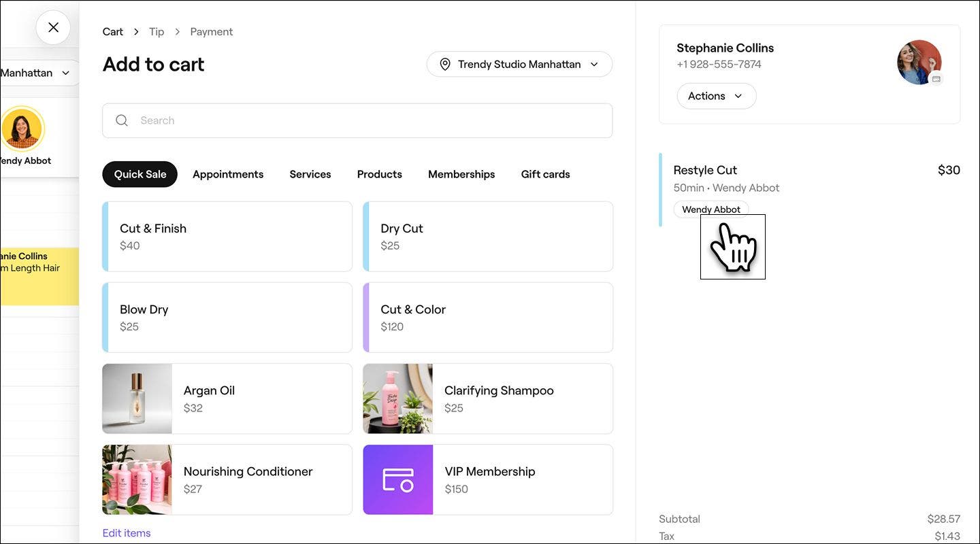The image size is (980, 544).
Task: Expand the Actions dropdown
Action: pyautogui.click(x=716, y=97)
